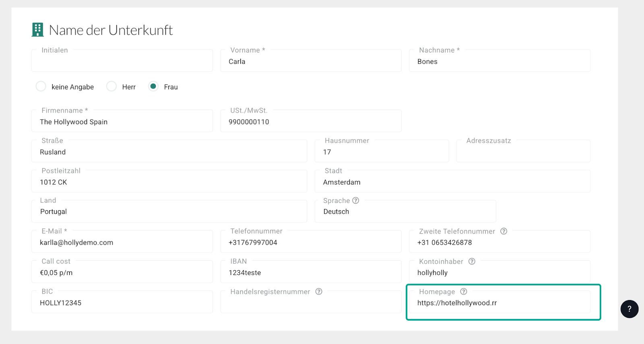The image size is (644, 344).
Task: Open the help icon next to Homepage
Action: coord(464,292)
